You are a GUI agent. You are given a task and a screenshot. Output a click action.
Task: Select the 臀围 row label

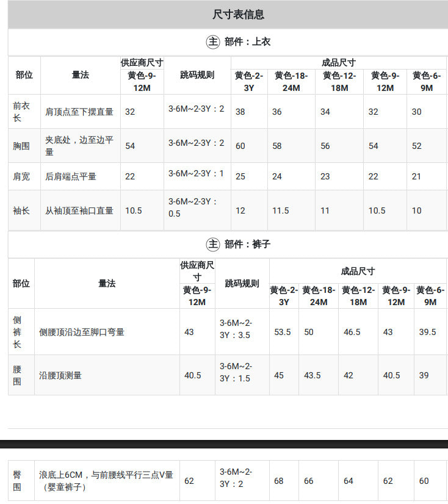click(x=17, y=481)
